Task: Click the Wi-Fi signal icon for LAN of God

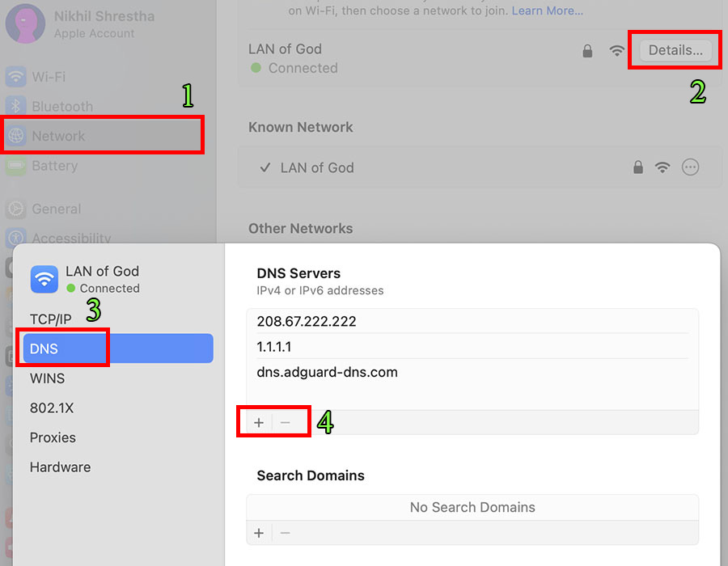Action: coord(616,50)
